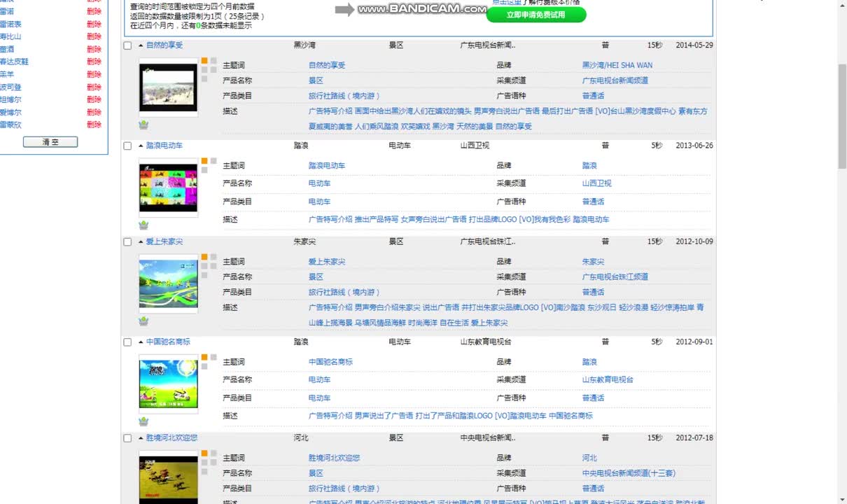This screenshot has width=847, height=504.
Task: Click the basket icon under 自然的享受 thumbnail
Action: [x=143, y=125]
